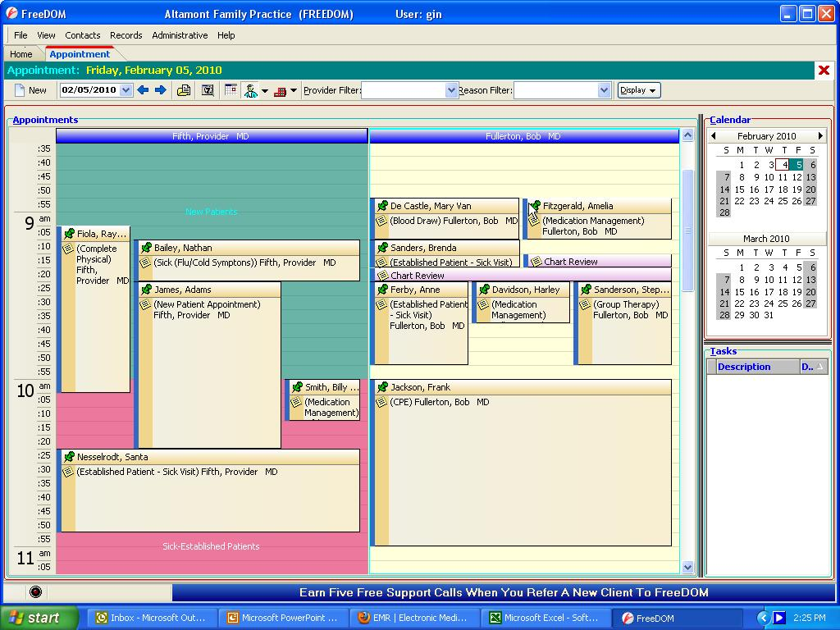This screenshot has height=630, width=840.
Task: Advance the mini calendar to March 2010
Action: coord(820,135)
